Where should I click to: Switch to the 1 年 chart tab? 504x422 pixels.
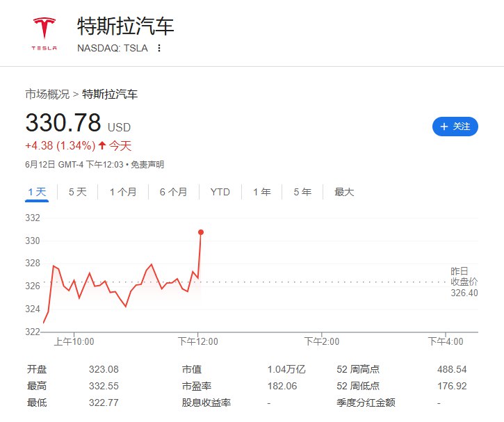[262, 192]
